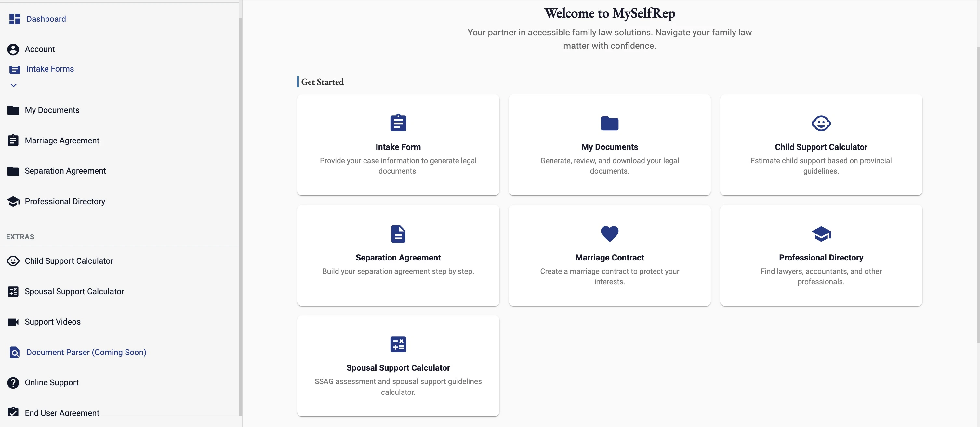The image size is (980, 427).
Task: Click 'Create a marriage contract' description text
Action: [609, 277]
